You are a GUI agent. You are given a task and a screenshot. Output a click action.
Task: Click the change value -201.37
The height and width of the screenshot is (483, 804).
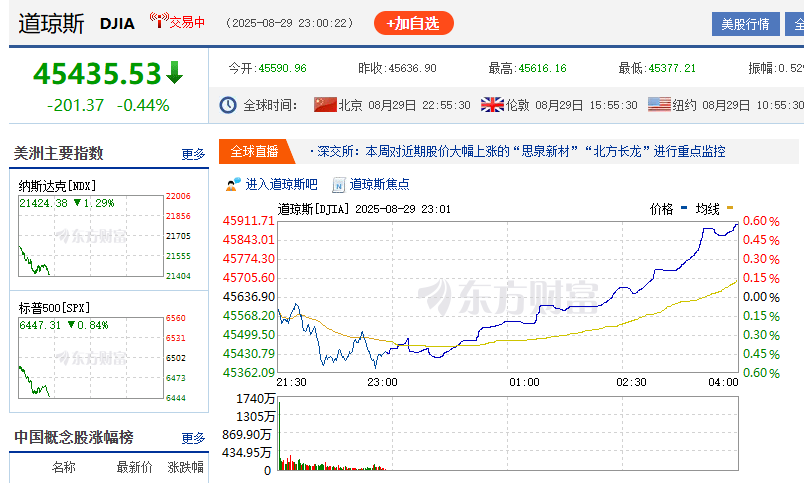click(75, 105)
